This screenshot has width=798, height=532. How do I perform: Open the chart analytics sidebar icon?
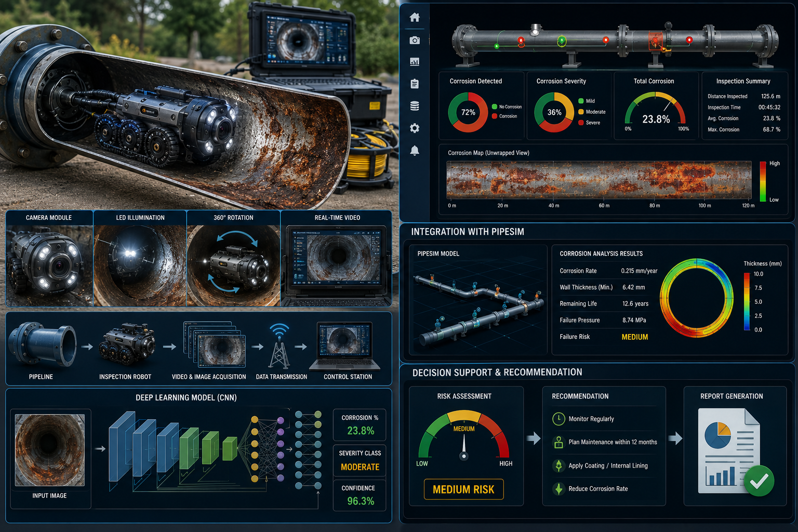pos(415,62)
